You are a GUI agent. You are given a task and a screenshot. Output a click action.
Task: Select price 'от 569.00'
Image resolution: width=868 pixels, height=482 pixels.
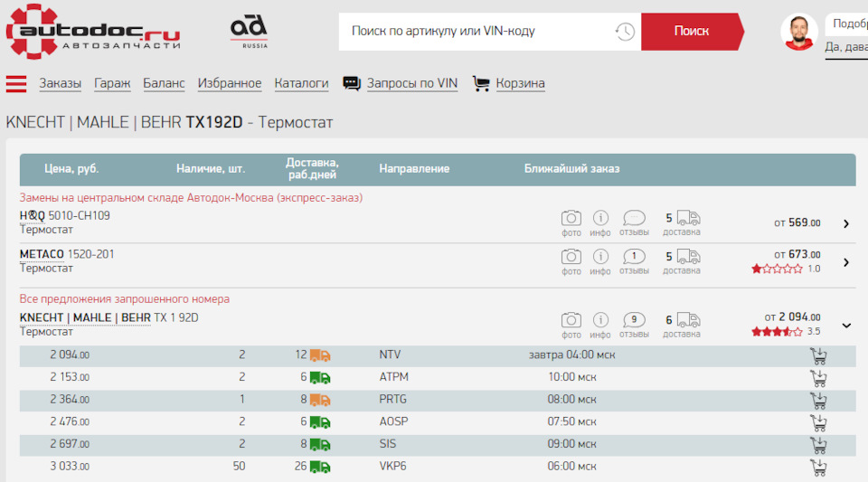797,223
